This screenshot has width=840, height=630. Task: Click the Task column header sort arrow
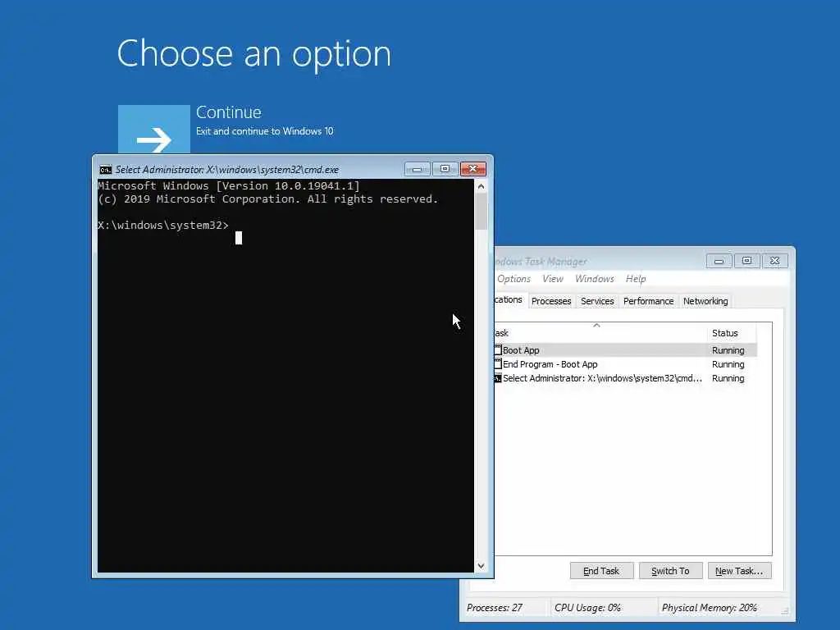point(596,325)
